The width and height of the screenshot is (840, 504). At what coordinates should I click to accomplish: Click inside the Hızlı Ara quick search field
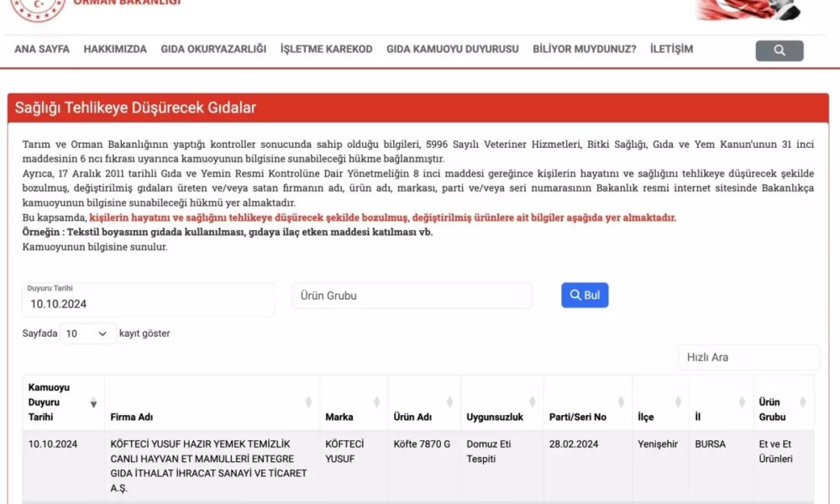point(748,357)
